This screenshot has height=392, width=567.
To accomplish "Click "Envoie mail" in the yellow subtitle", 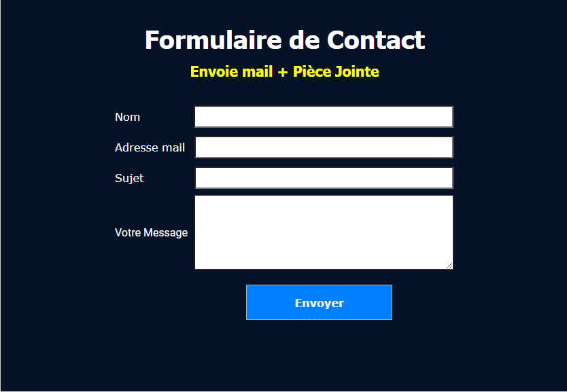I will pos(231,71).
